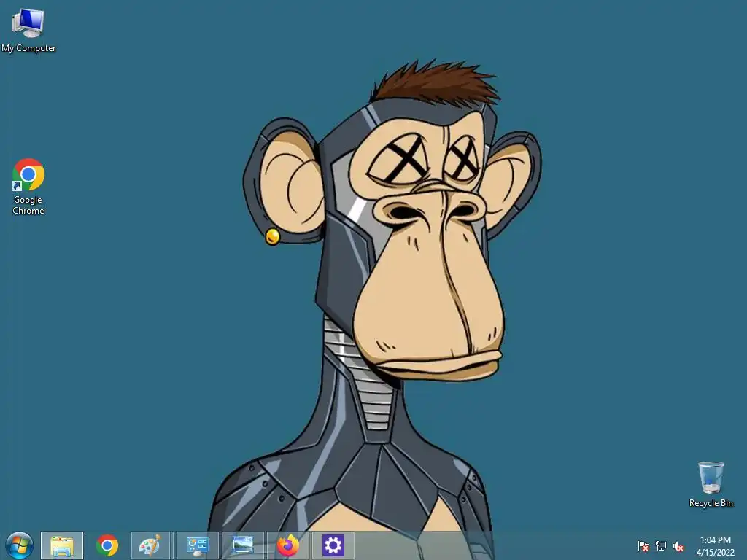This screenshot has width=747, height=560.
Task: Click the "Google Chrome" label text
Action: (28, 205)
